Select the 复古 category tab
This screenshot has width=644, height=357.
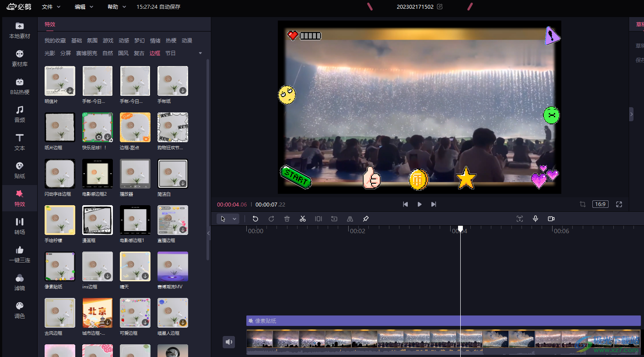pyautogui.click(x=139, y=53)
